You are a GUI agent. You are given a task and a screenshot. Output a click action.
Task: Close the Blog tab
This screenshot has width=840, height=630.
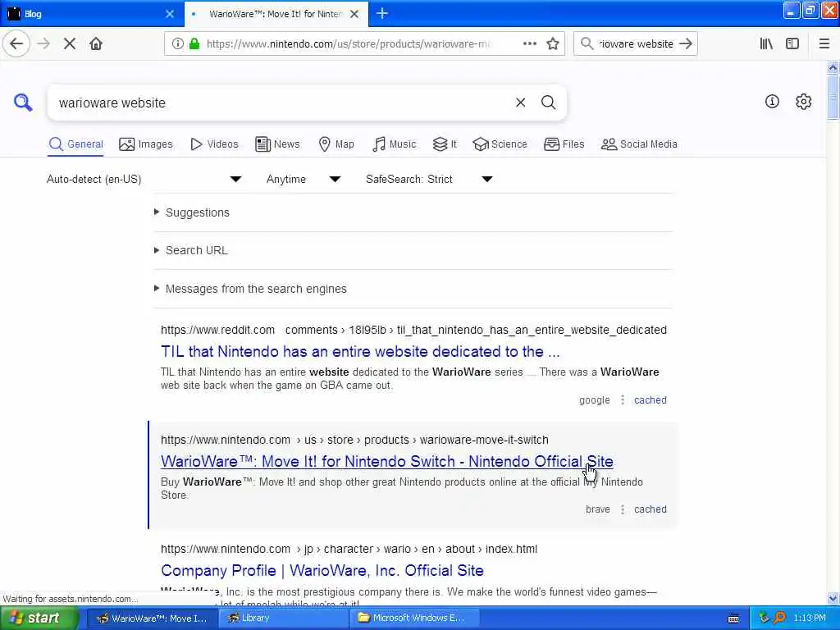pos(170,14)
